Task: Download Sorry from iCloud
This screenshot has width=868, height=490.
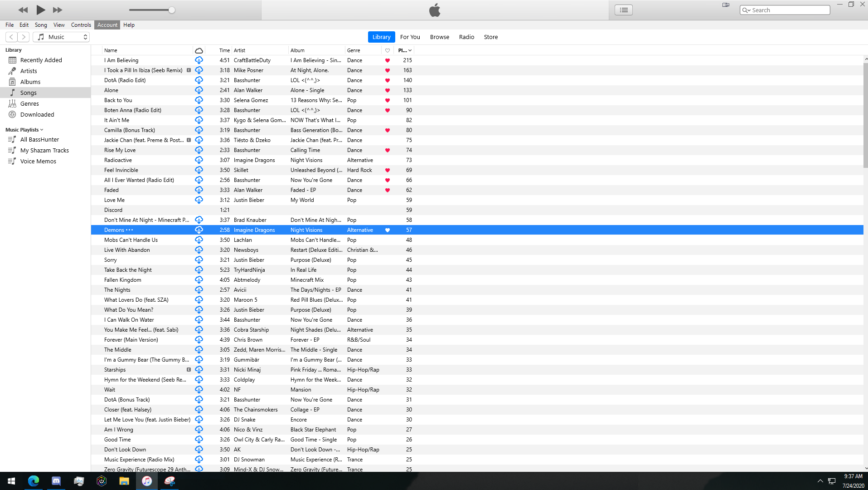Action: [x=199, y=260]
